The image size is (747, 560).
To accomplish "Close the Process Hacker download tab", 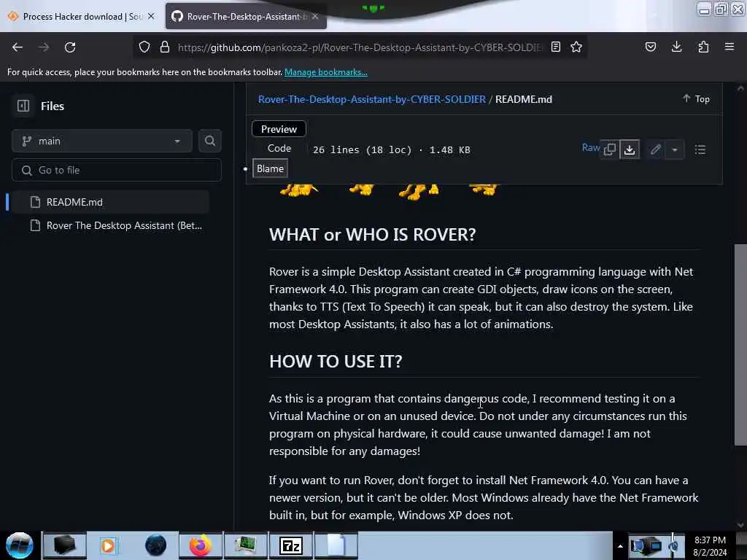I will tap(151, 16).
